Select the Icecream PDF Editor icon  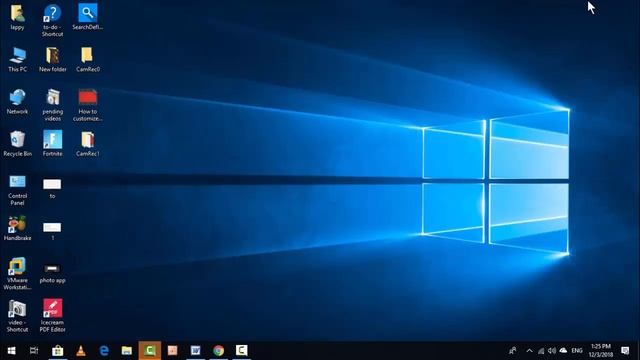(52, 315)
